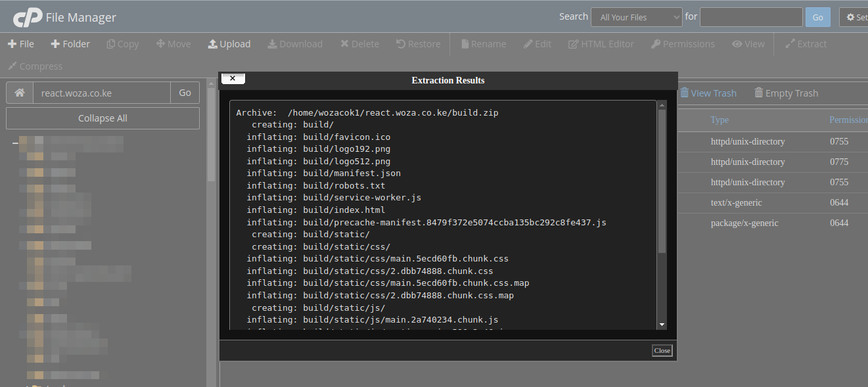
Task: Click the Empty Trash link
Action: point(786,93)
